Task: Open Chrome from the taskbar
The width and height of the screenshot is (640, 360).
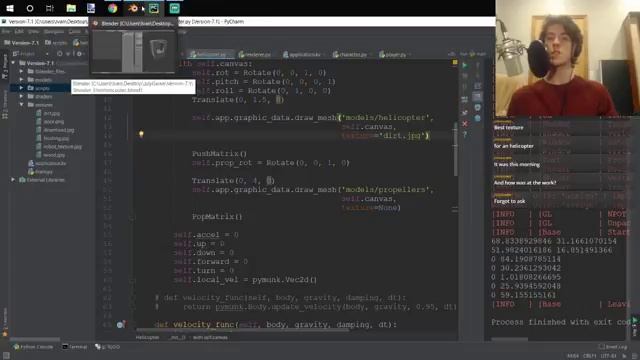Action: point(112,8)
